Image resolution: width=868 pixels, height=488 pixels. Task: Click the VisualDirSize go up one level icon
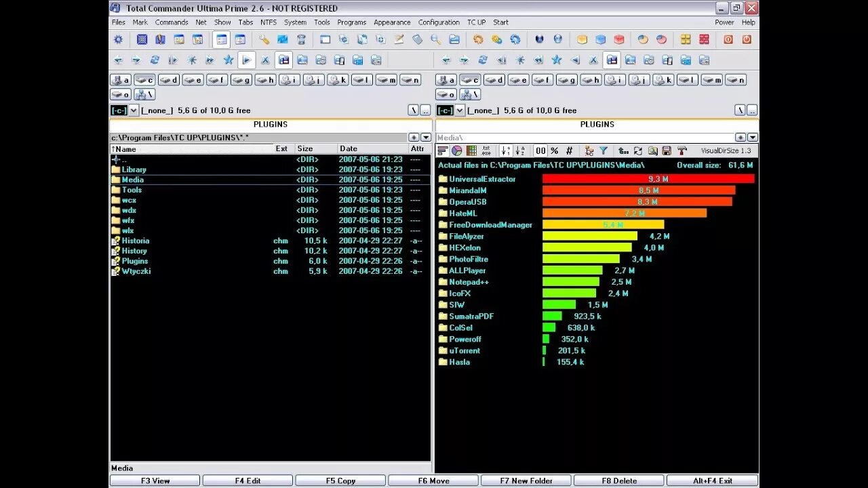tap(623, 150)
